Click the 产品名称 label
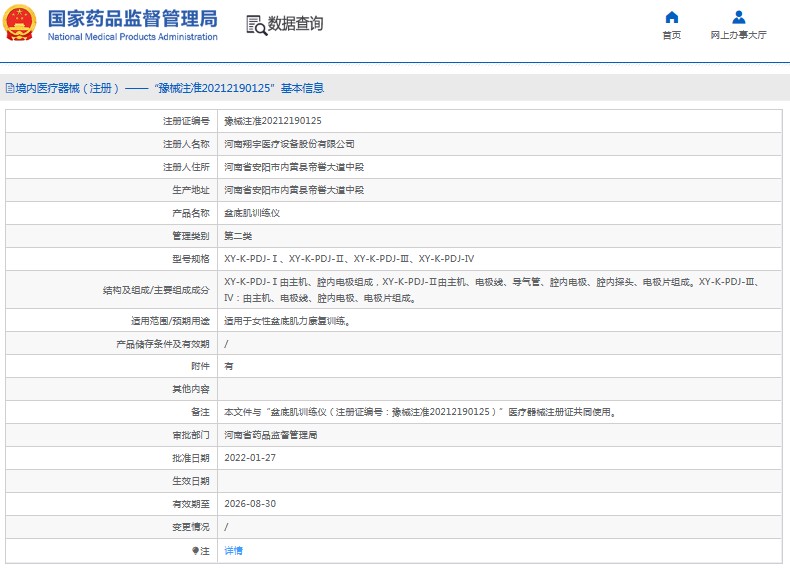790x570 pixels. 190,213
